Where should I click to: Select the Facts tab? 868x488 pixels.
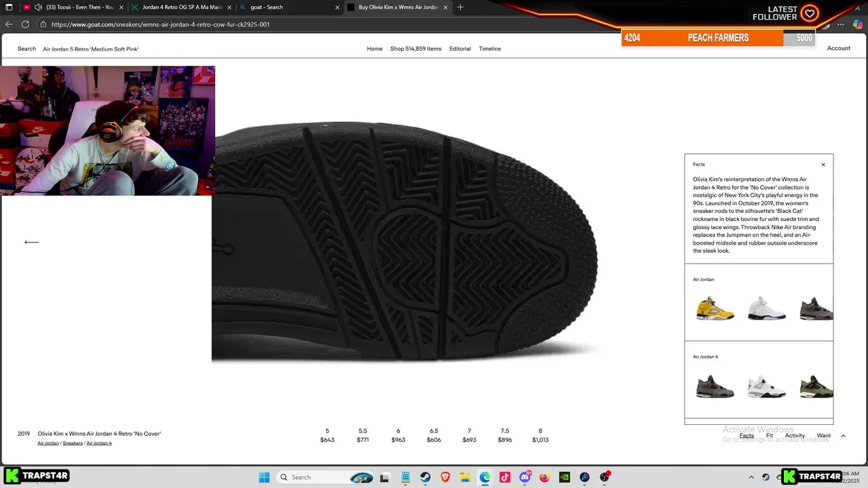747,436
